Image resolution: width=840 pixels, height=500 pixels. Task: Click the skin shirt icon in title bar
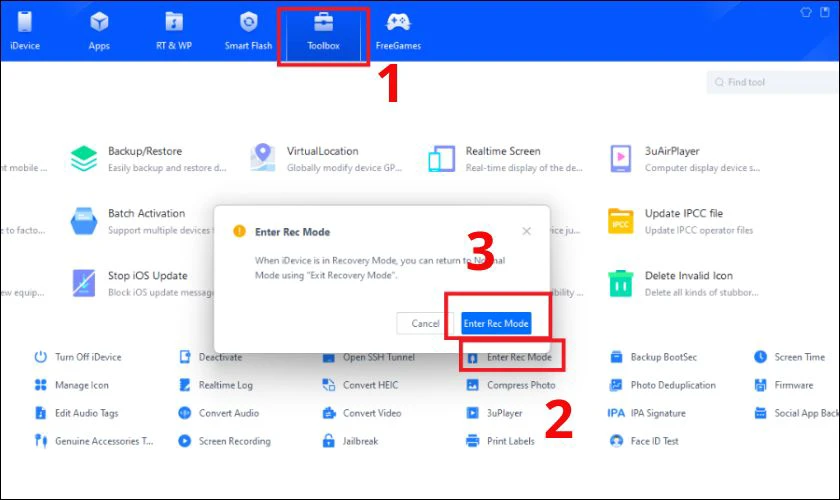806,12
